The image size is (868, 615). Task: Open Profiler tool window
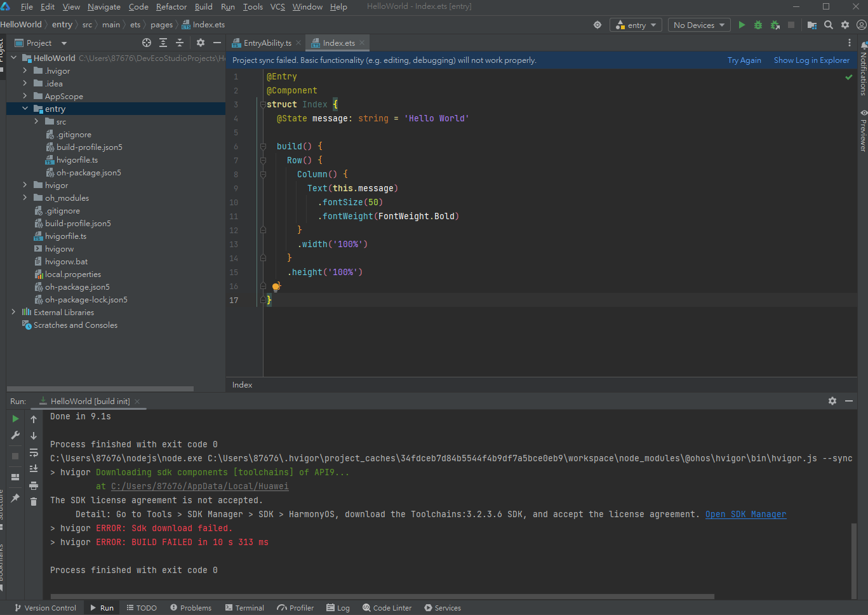pyautogui.click(x=295, y=608)
